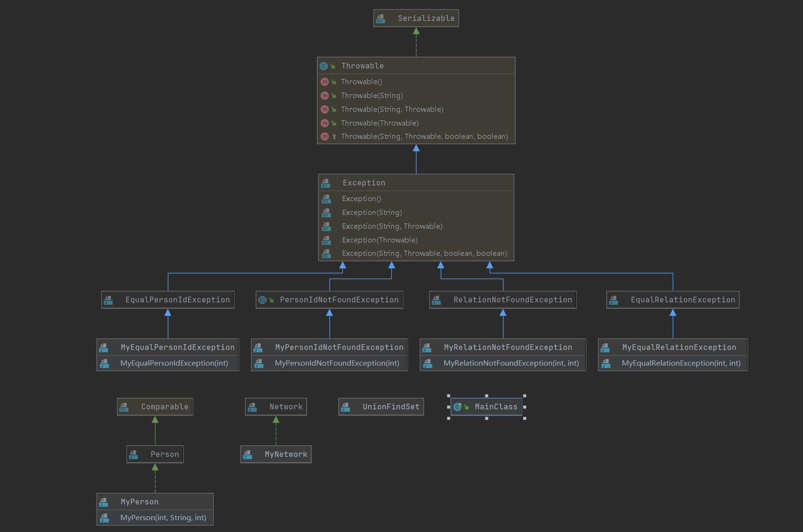Click the icon beside the Exception class title

click(326, 183)
